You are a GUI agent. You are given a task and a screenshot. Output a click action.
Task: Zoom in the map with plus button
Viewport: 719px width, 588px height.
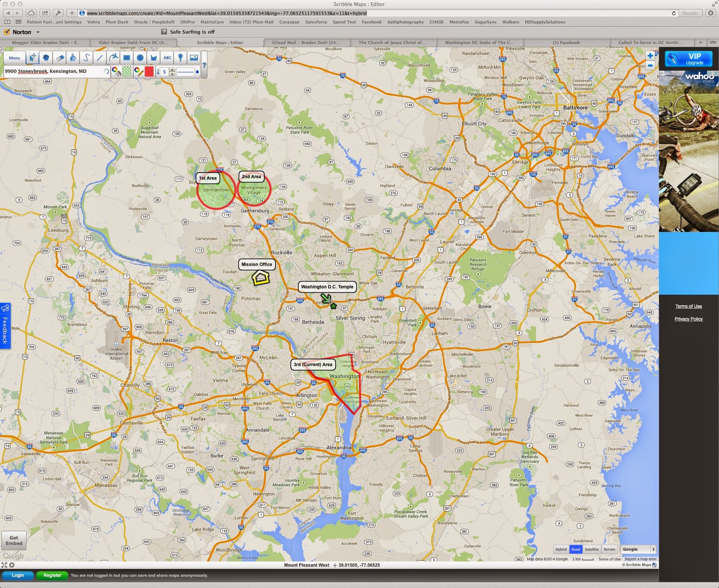tap(650, 56)
